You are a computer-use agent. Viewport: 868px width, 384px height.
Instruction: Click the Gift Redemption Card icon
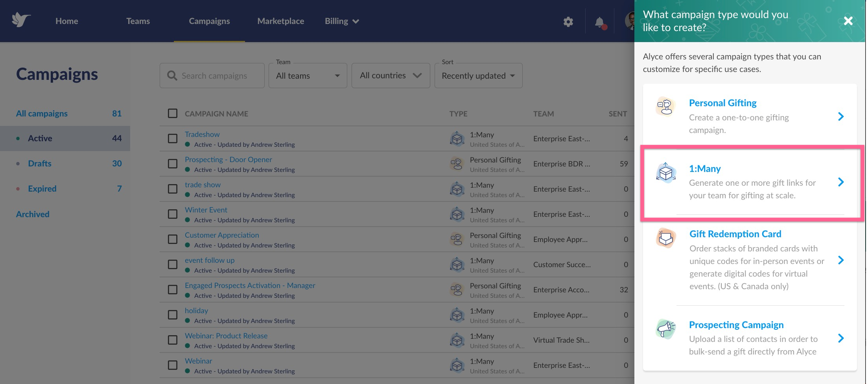[665, 238]
